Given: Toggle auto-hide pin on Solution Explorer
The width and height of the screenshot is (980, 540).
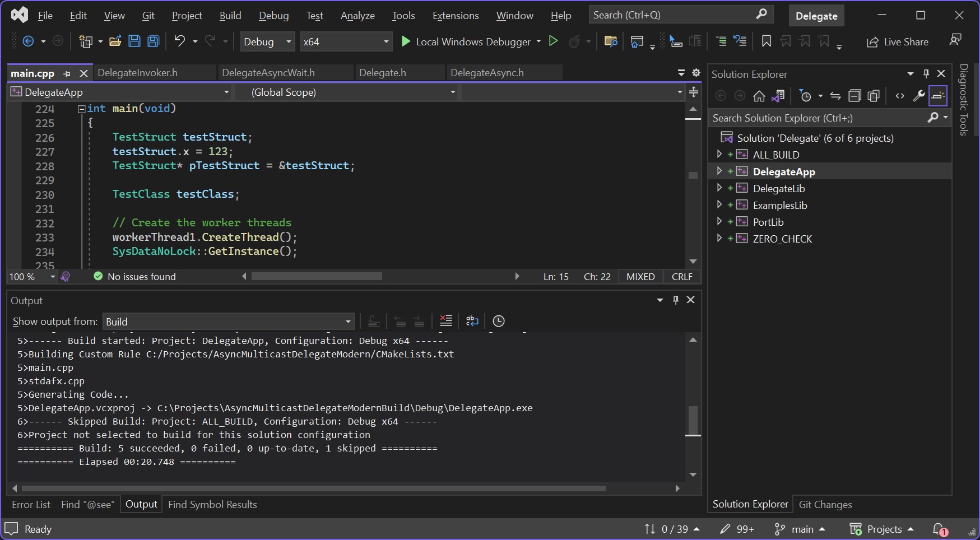Looking at the screenshot, I should (926, 74).
